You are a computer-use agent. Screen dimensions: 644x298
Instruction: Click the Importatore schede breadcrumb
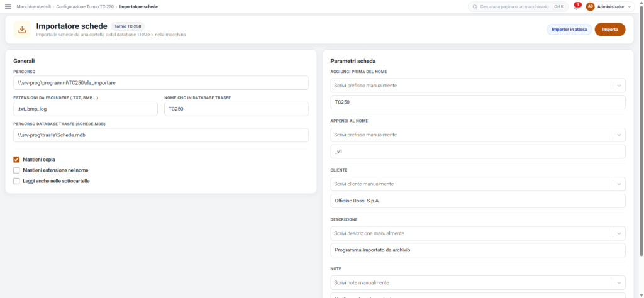tap(138, 6)
